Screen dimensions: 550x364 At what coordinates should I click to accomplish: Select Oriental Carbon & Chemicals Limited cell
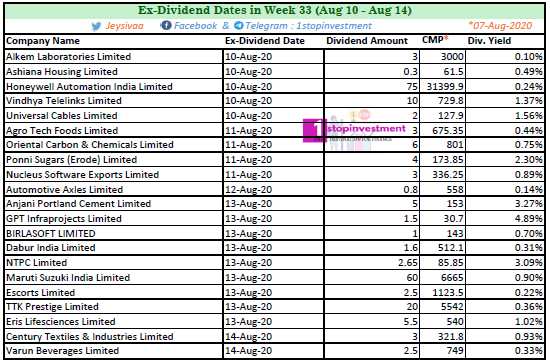click(114, 145)
